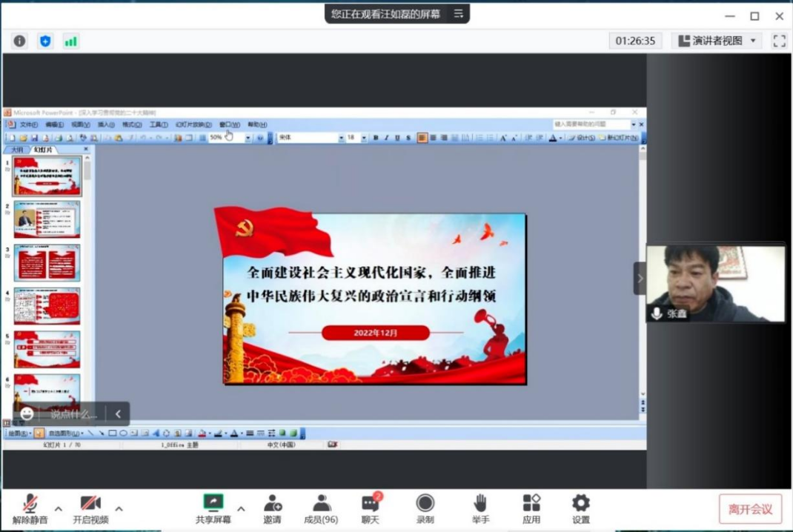Screen dimensions: 793x532
Task: Click the Leave Meeting button
Action: click(750, 509)
